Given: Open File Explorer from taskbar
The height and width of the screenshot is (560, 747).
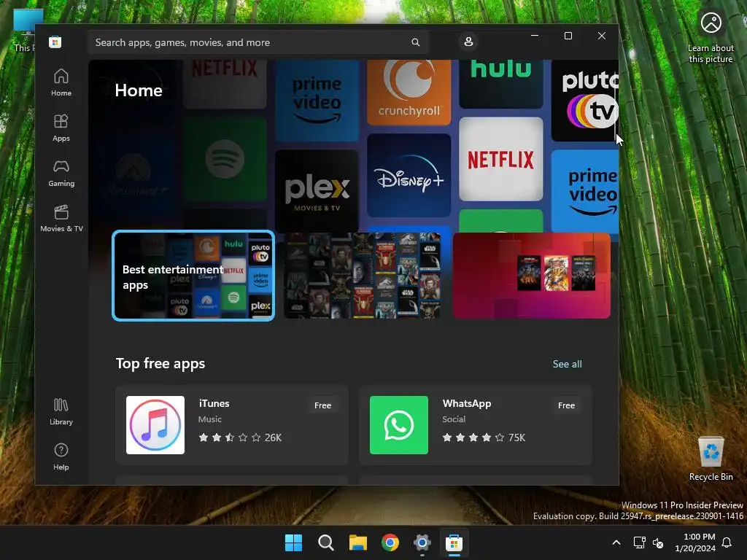Looking at the screenshot, I should (357, 542).
